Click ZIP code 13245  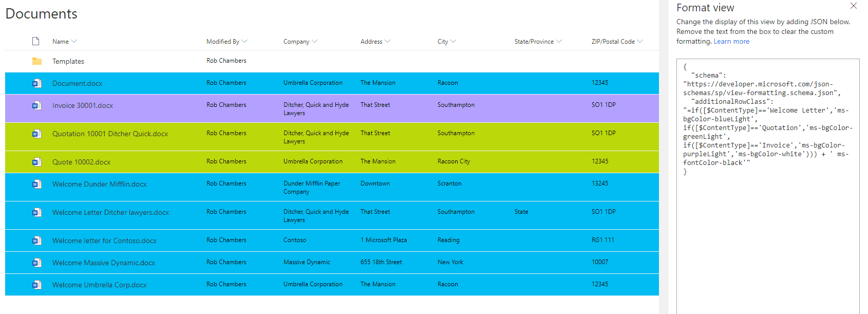tap(600, 183)
